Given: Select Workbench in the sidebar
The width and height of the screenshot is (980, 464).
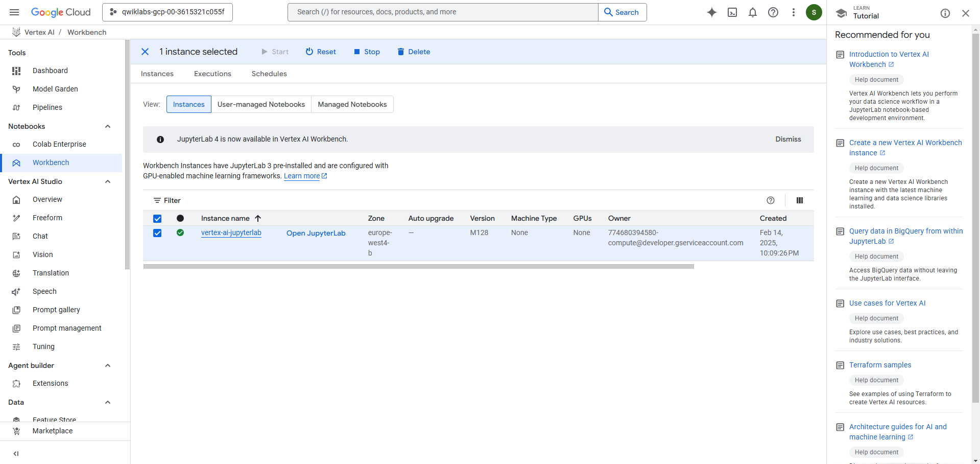Looking at the screenshot, I should (x=61, y=163).
